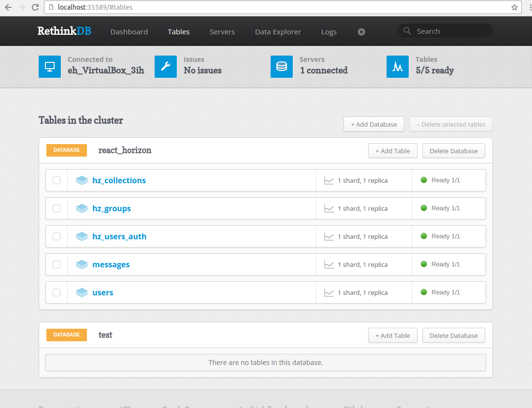
Task: Click the chart icon in hz_collections row
Action: click(x=329, y=181)
